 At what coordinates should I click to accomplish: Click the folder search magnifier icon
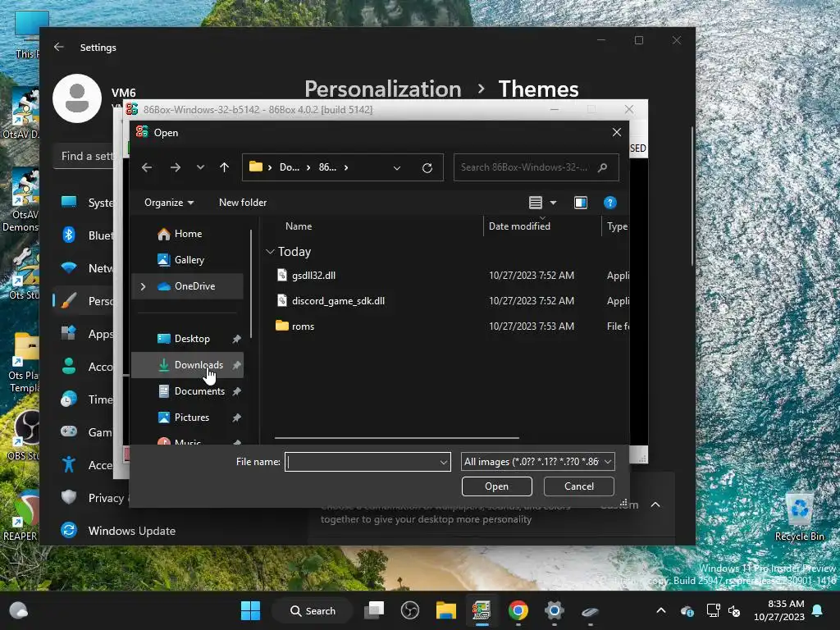603,167
